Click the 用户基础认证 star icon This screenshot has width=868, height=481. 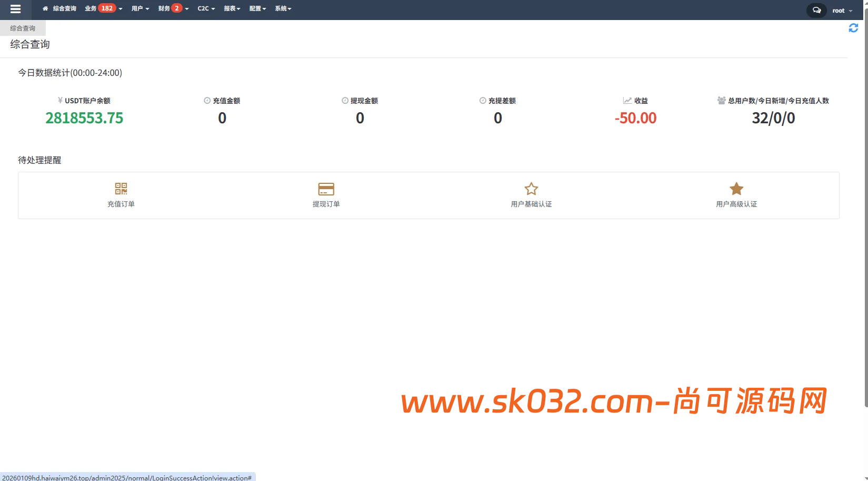click(531, 188)
